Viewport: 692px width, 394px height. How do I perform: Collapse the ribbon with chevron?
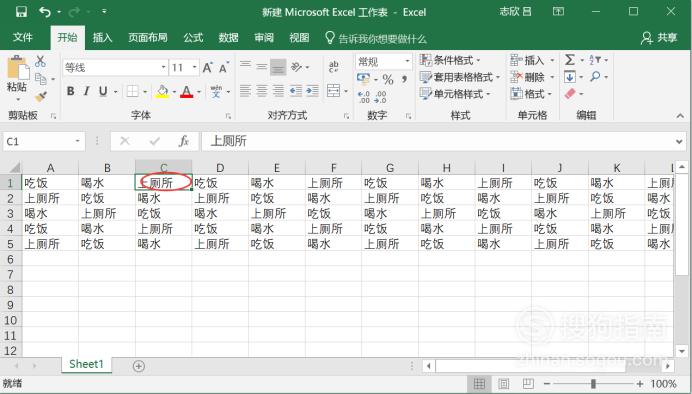(680, 116)
